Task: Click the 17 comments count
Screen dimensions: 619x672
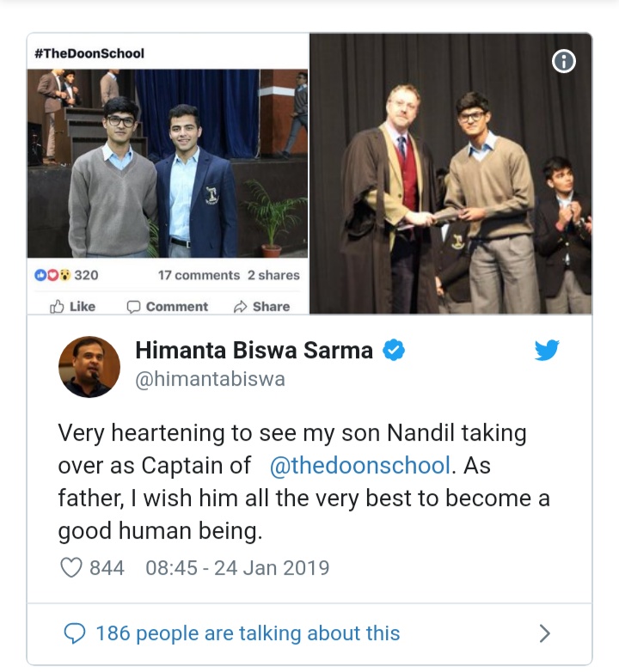Action: point(199,275)
